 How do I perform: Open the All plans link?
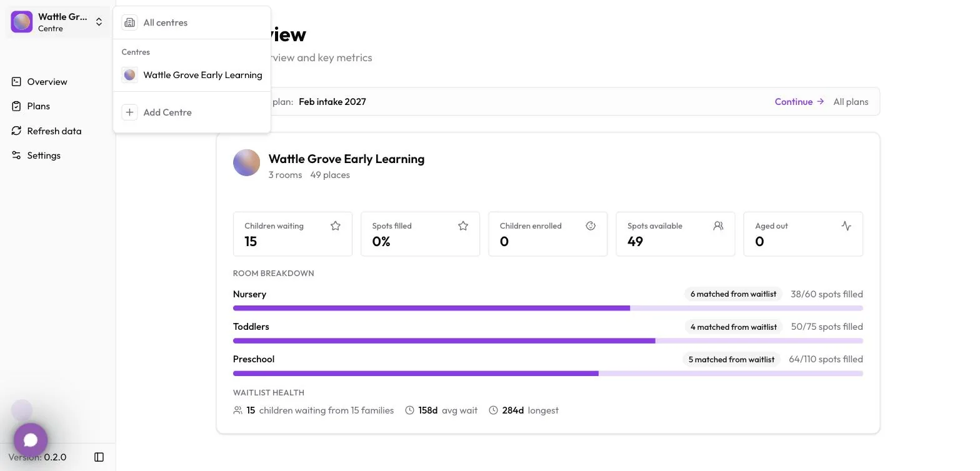pyautogui.click(x=851, y=102)
